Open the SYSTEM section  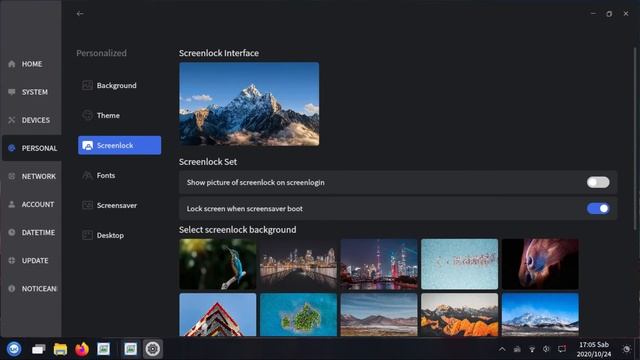click(x=31, y=92)
